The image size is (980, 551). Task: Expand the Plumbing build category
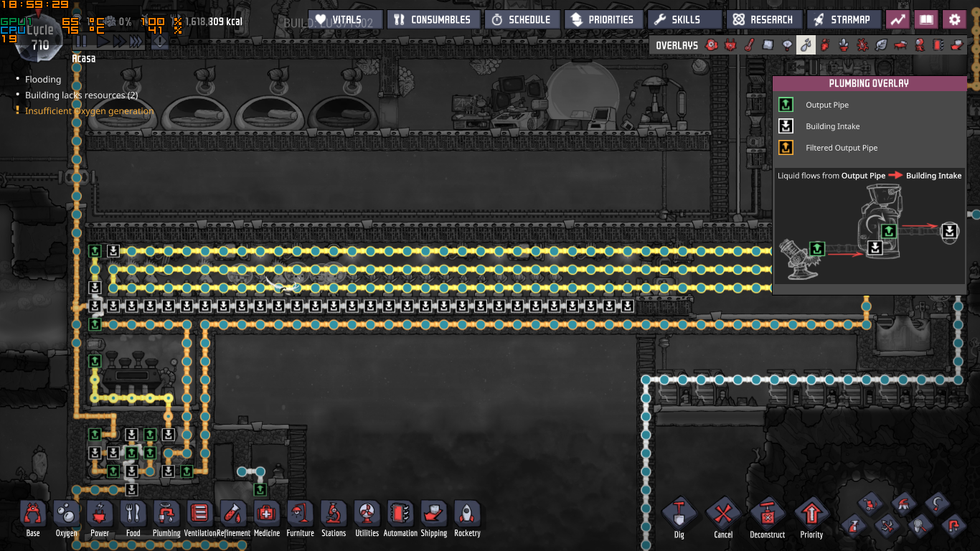[166, 518]
